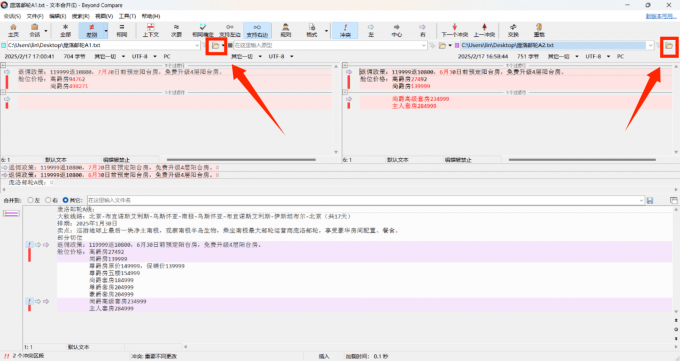
Task: Select the Left (左) merge-to radio button
Action: [x=30, y=200]
